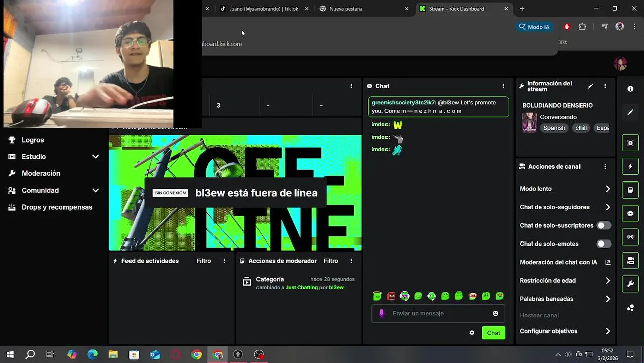
Task: Open Windows taskbar search
Action: click(30, 354)
